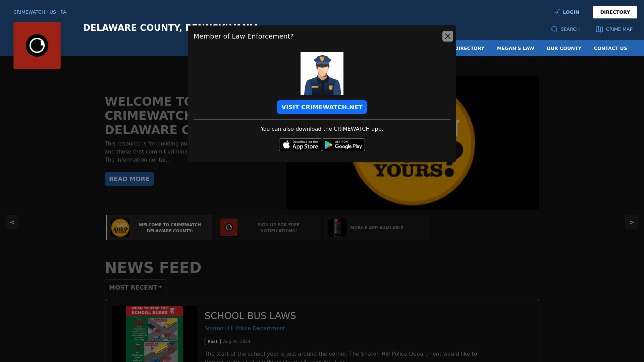Go to previous slide arrow
The width and height of the screenshot is (644, 362).
[12, 222]
